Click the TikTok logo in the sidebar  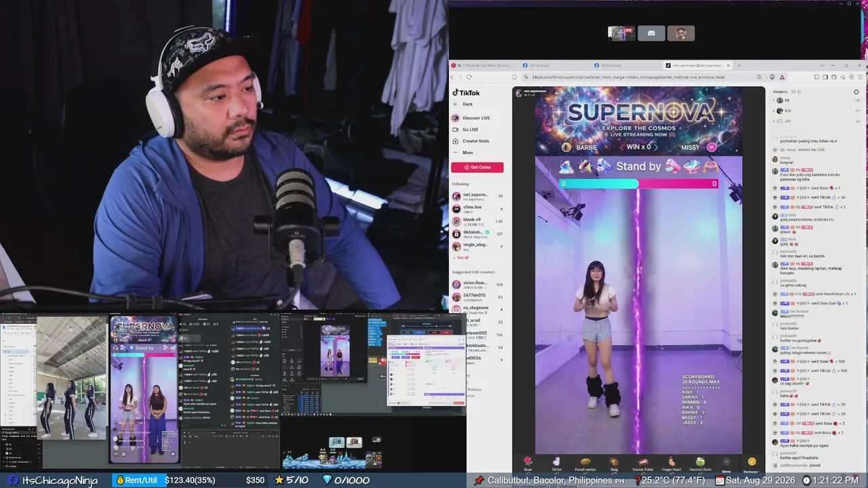click(466, 93)
